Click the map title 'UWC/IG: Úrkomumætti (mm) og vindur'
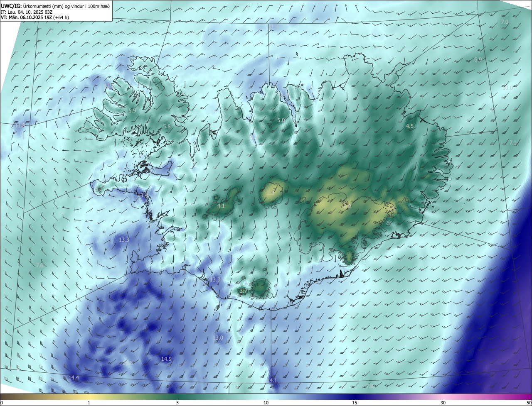 click(x=56, y=6)
